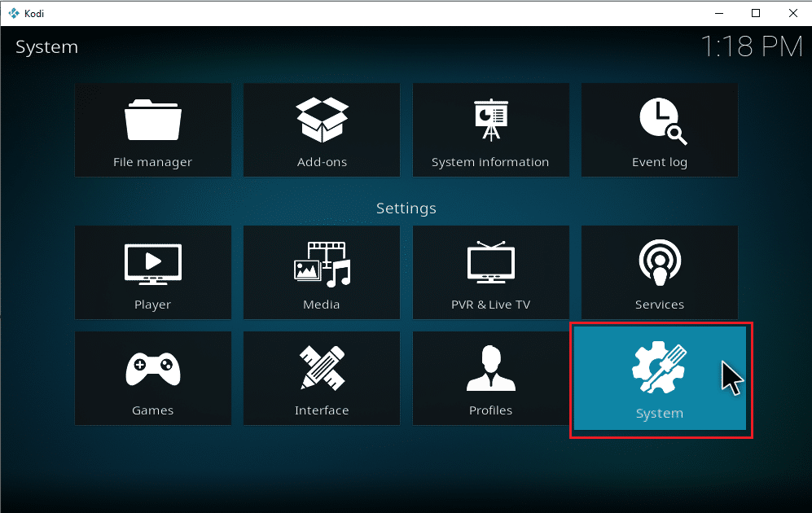812x513 pixels.
Task: Open Services settings tile
Action: coord(659,272)
